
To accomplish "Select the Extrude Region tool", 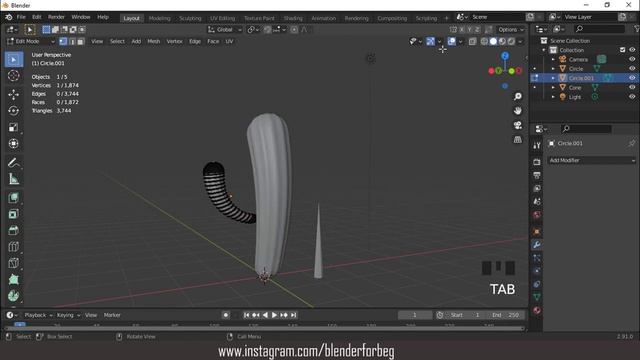I will click(x=13, y=198).
